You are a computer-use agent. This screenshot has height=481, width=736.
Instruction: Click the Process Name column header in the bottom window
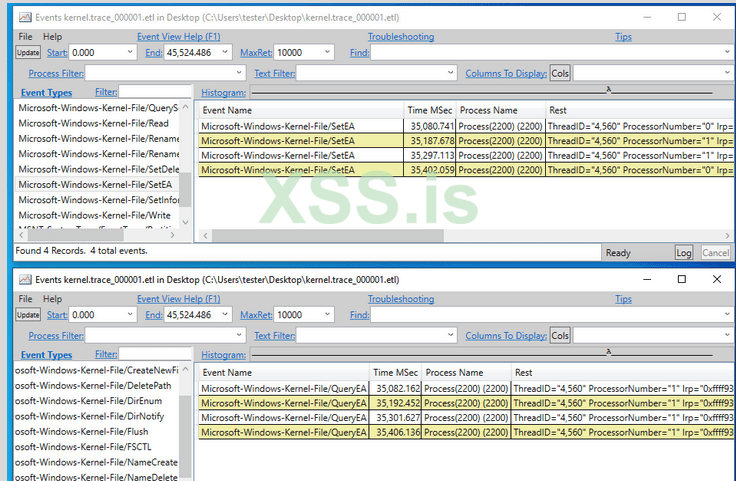466,373
